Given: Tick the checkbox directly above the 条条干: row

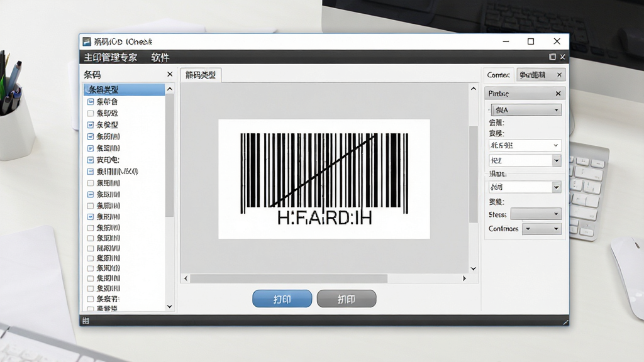Looking at the screenshot, I should [91, 288].
